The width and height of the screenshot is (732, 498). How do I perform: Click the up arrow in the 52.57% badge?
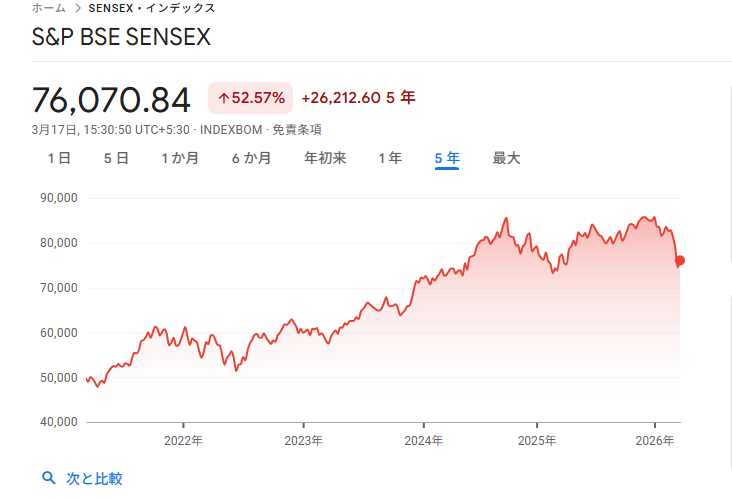pos(223,98)
